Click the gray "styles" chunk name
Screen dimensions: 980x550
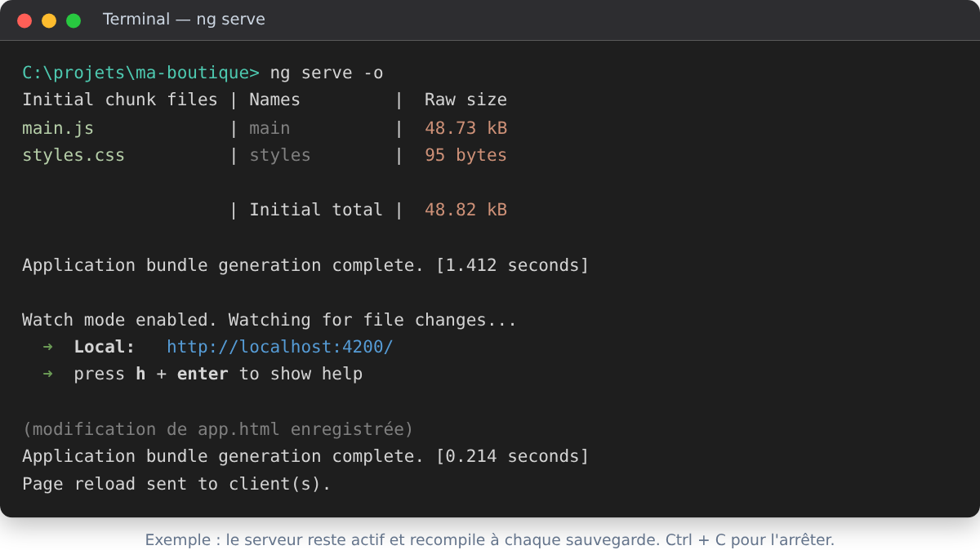pyautogui.click(x=280, y=155)
